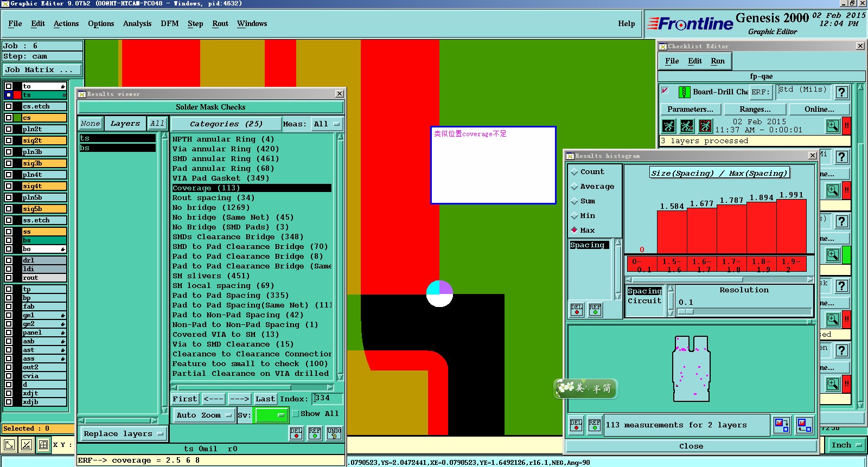This screenshot has height=467, width=868.
Task: Open the Replace layers dropdown
Action: 124,434
